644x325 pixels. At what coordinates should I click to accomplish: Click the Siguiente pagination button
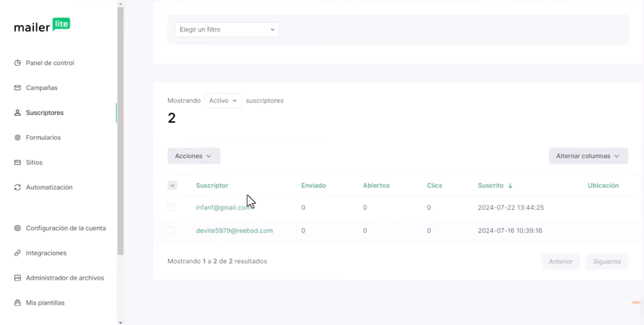pos(607,261)
